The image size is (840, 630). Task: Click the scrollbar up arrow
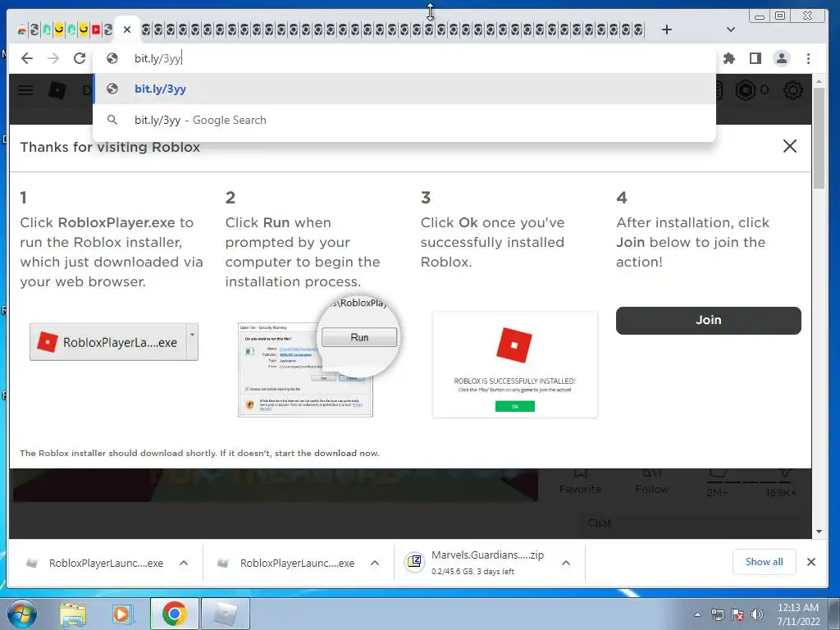click(x=819, y=82)
